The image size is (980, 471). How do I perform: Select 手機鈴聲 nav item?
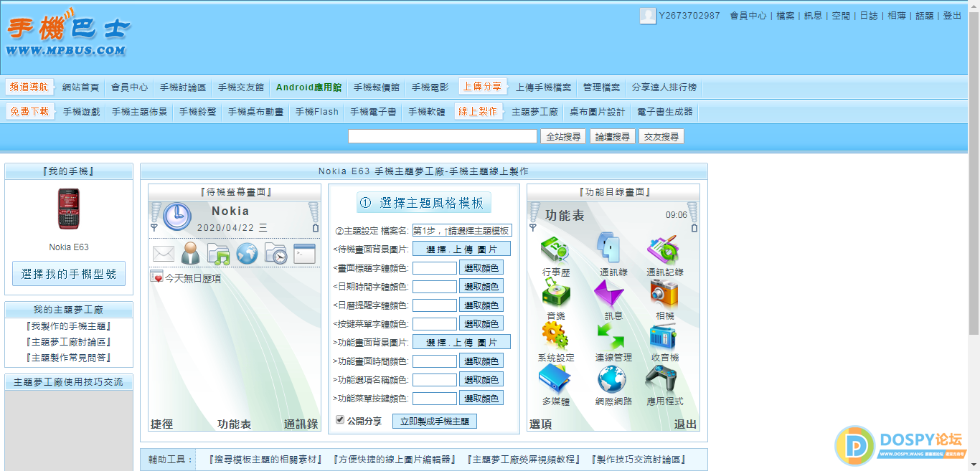(x=197, y=112)
